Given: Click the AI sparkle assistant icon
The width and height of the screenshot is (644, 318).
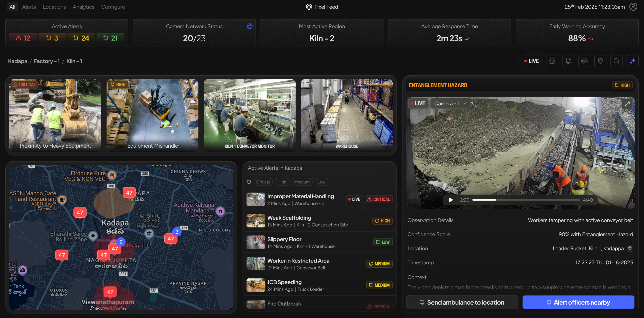Looking at the screenshot, I should click(633, 61).
